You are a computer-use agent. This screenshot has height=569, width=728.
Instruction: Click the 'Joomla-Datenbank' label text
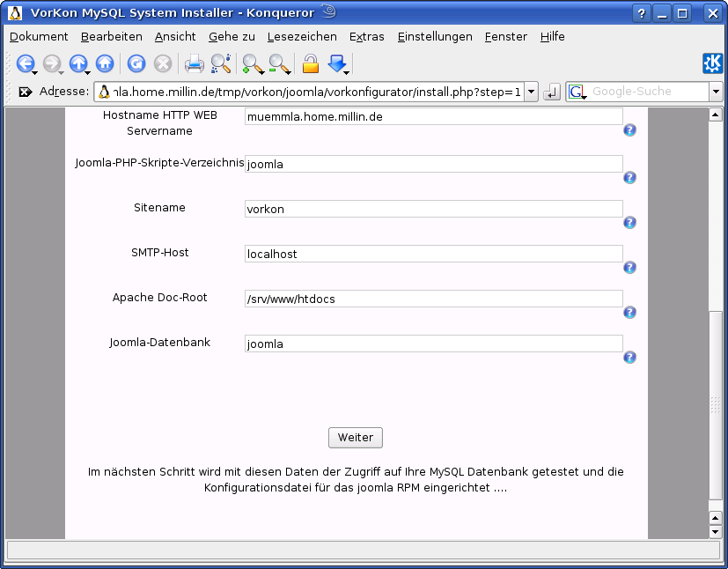pyautogui.click(x=159, y=343)
